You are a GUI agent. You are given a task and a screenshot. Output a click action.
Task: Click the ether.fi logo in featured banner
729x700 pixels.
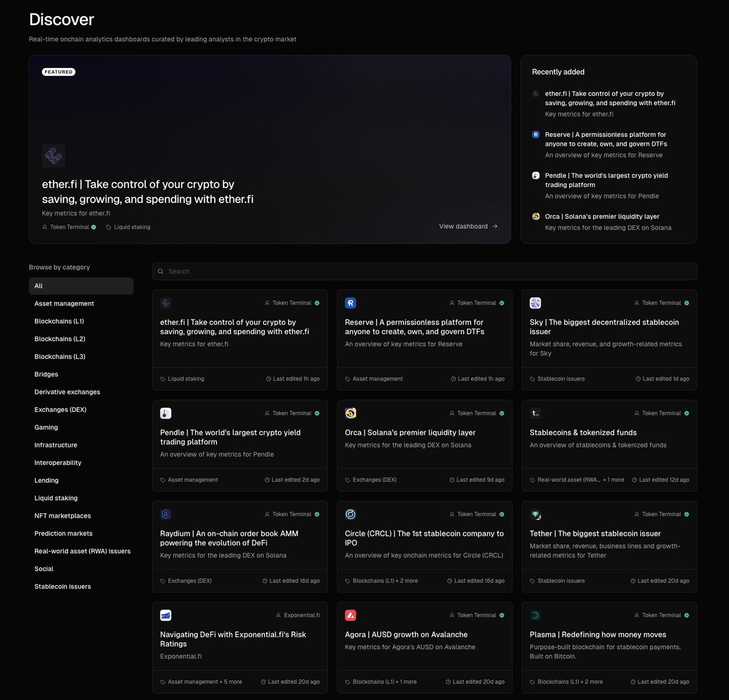click(x=54, y=156)
